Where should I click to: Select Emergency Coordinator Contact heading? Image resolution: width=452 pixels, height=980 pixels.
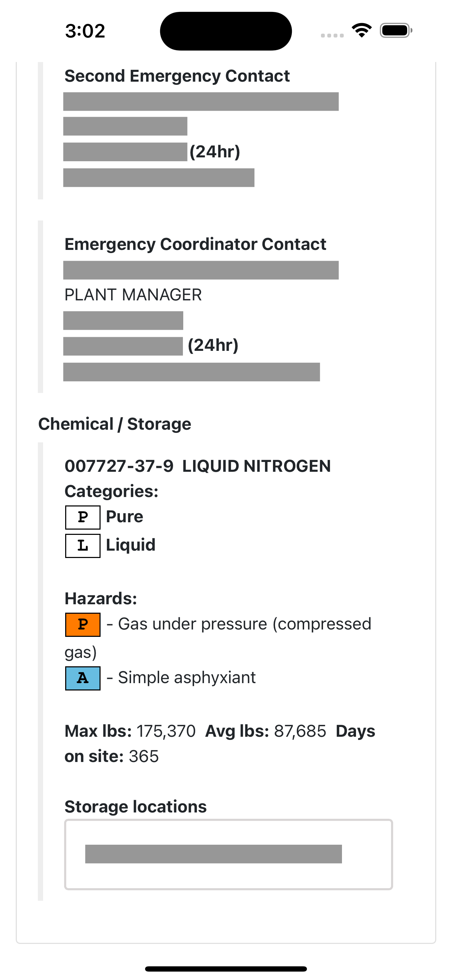click(x=195, y=244)
